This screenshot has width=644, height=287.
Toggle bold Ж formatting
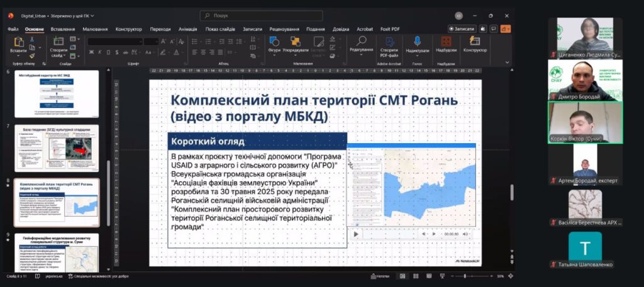tap(91, 52)
